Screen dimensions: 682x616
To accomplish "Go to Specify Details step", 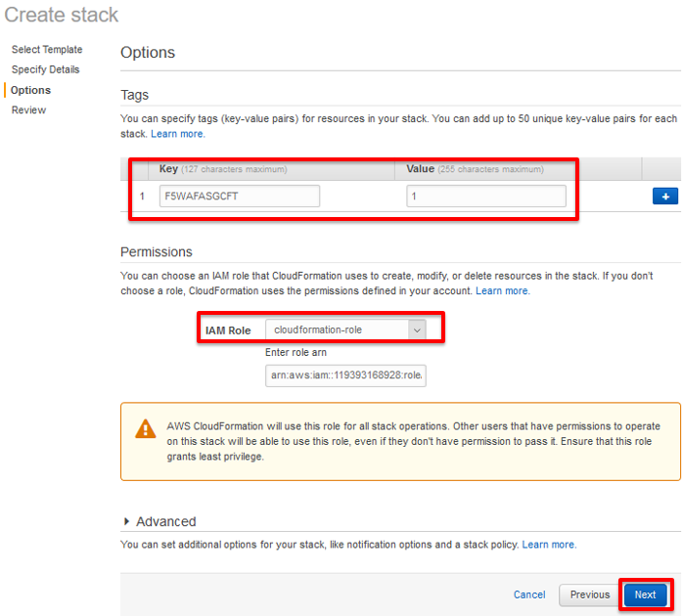I will point(46,69).
